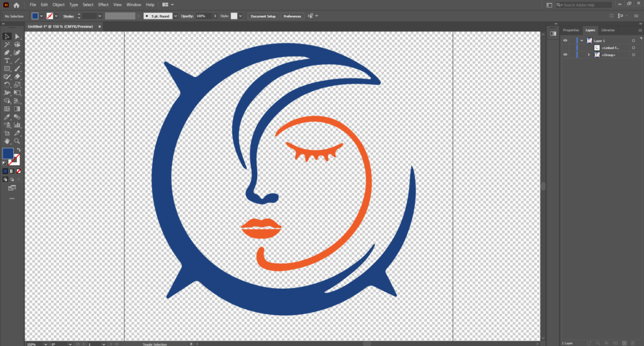Select the Curvature tool
The height and width of the screenshot is (346, 644).
(x=17, y=53)
